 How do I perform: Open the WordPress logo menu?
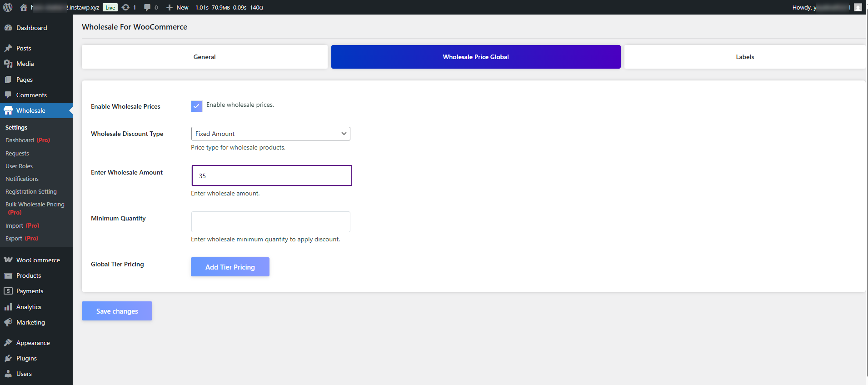pos(8,7)
